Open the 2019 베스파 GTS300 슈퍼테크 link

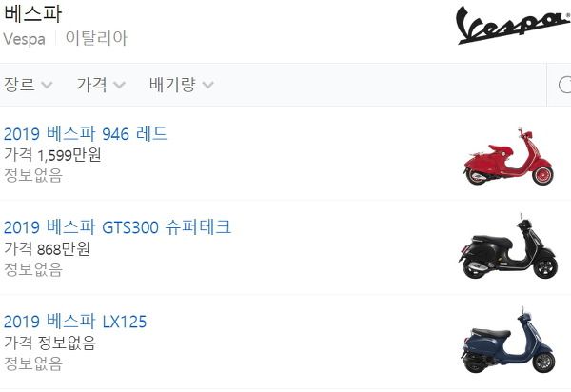point(117,227)
